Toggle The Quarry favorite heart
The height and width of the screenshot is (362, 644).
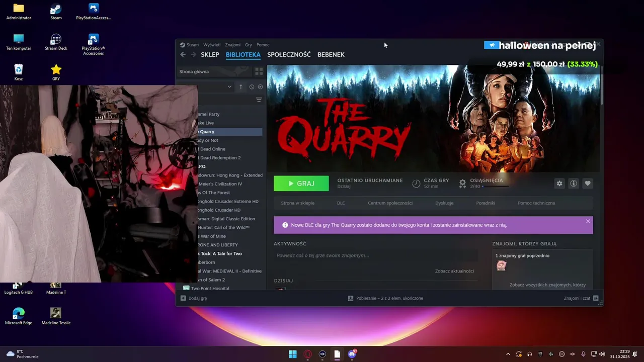(587, 184)
